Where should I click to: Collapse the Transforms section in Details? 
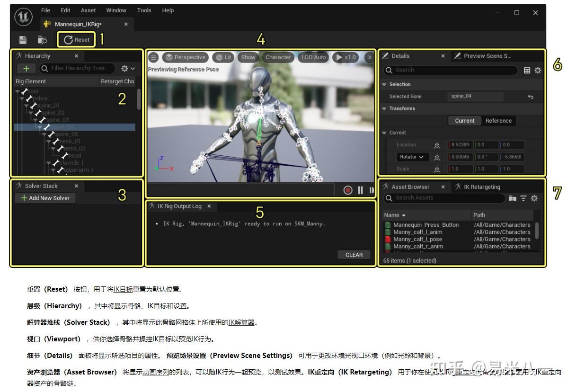pos(384,108)
